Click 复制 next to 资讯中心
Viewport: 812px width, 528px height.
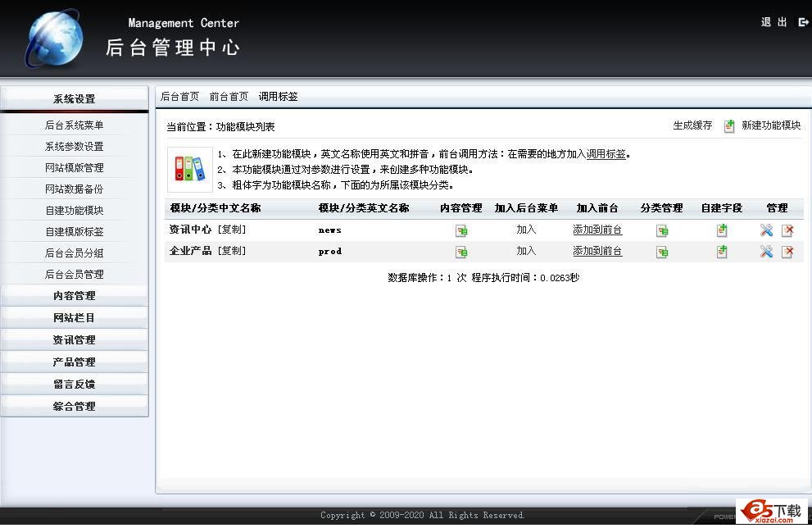click(x=232, y=230)
